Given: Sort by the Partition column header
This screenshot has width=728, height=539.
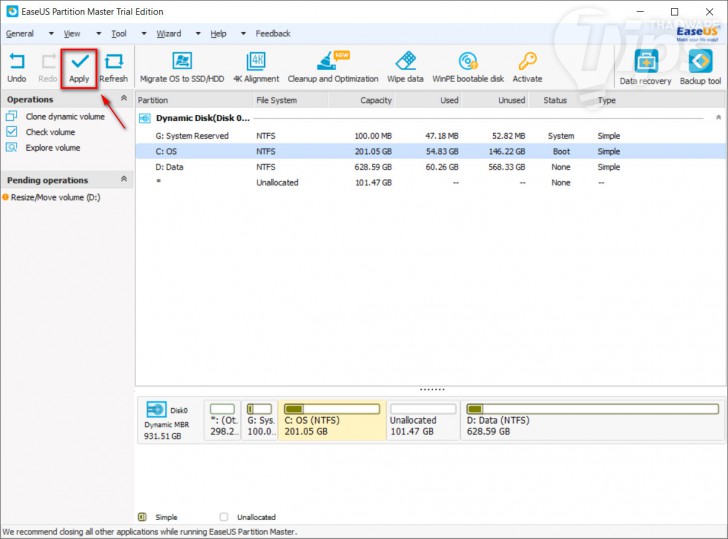Looking at the screenshot, I should pyautogui.click(x=194, y=100).
